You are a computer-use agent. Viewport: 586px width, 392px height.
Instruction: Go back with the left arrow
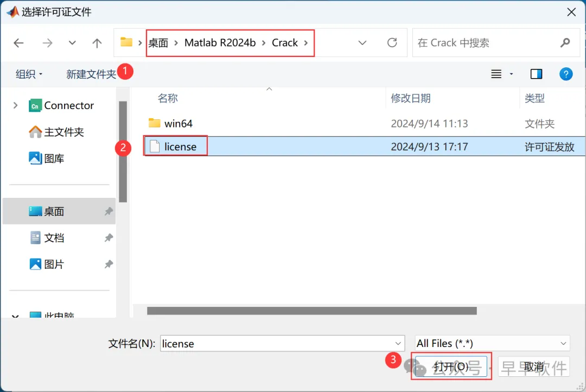click(x=18, y=43)
